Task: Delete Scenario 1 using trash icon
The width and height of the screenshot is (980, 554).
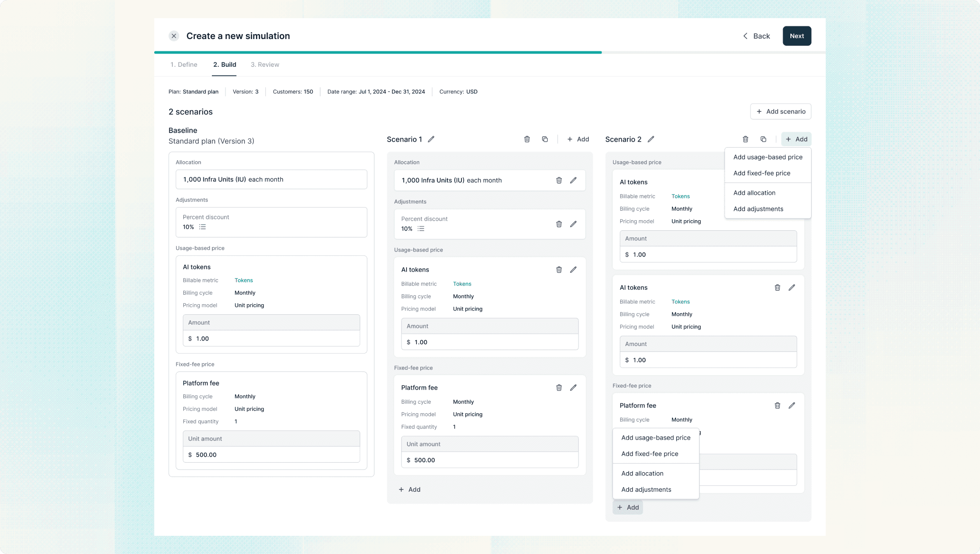Action: pyautogui.click(x=527, y=139)
